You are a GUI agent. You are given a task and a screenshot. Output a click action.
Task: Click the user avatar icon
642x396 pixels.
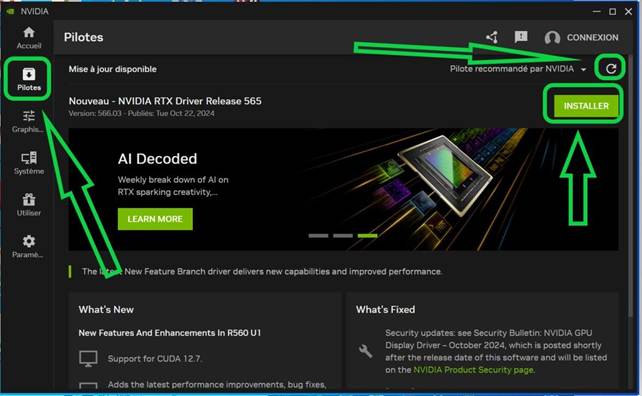pyautogui.click(x=552, y=38)
